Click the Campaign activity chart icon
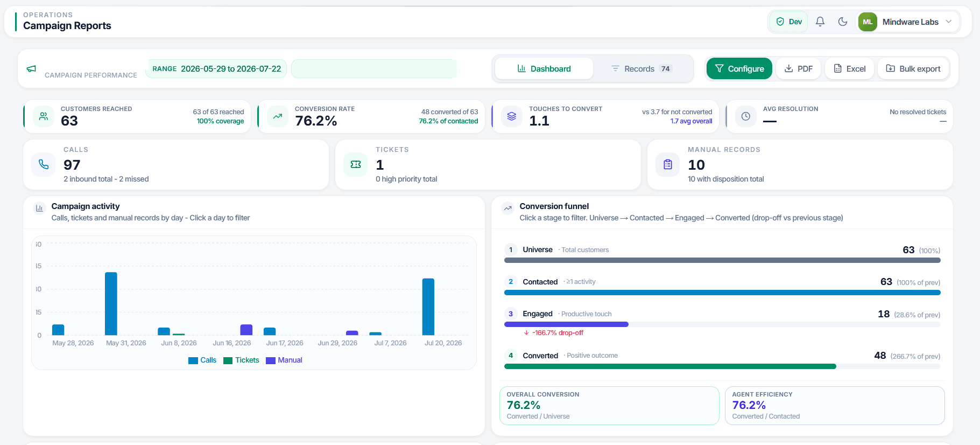 click(x=39, y=208)
